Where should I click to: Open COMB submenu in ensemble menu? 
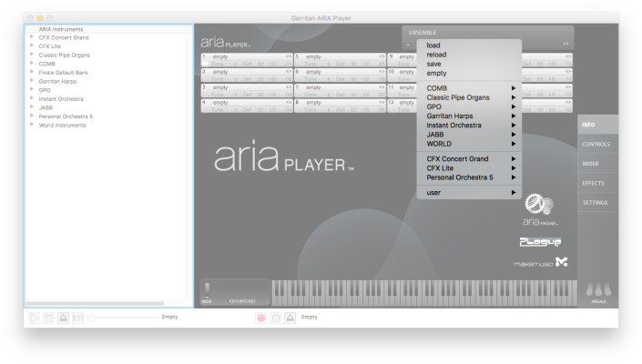[469, 88]
